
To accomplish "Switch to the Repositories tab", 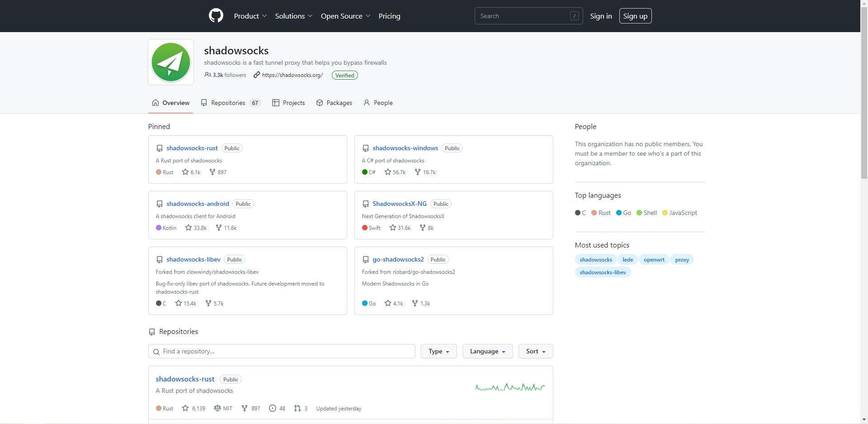I will point(231,103).
